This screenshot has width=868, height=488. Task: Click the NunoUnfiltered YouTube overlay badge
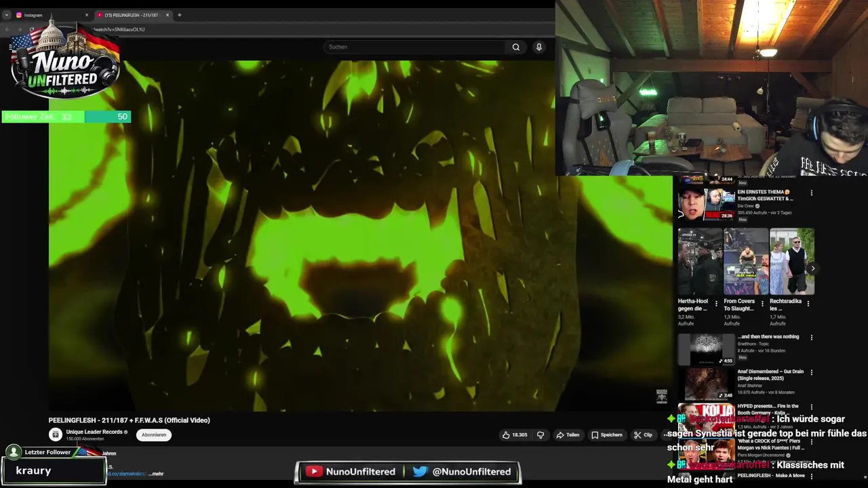click(349, 472)
